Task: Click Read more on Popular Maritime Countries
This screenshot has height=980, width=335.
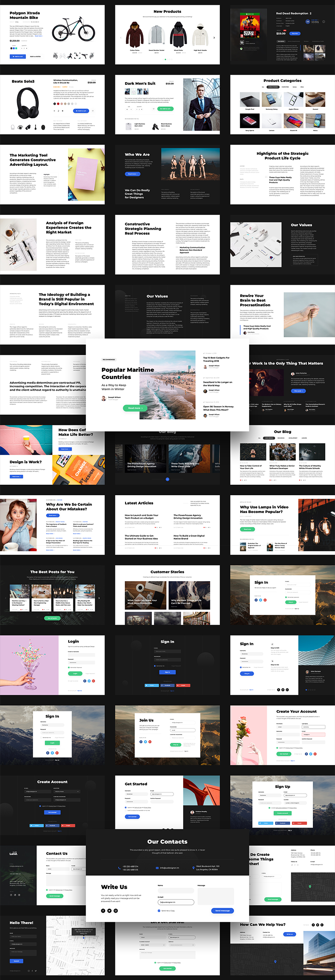Action: [x=135, y=408]
